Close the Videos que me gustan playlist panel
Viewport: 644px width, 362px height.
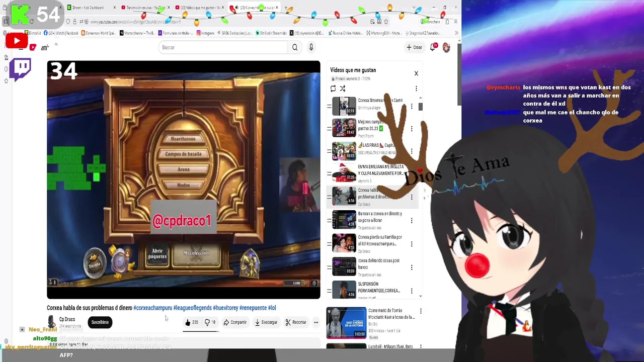tap(416, 73)
